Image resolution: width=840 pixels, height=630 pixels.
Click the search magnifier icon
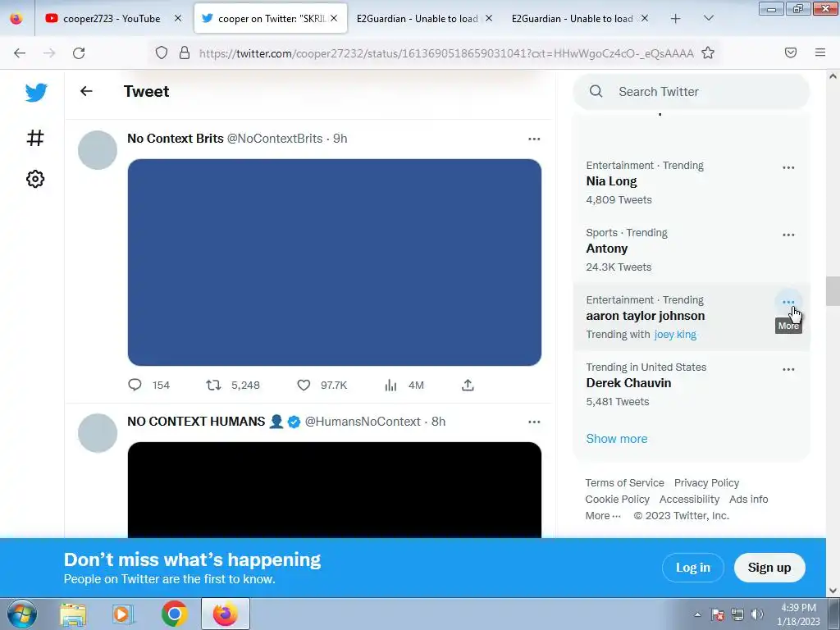[596, 92]
